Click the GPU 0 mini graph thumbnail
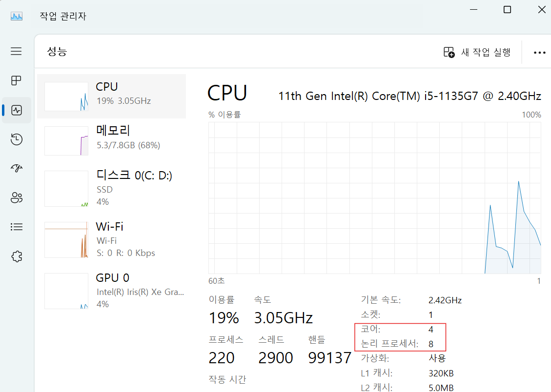Screen dimensions: 551x392 pyautogui.click(x=66, y=291)
